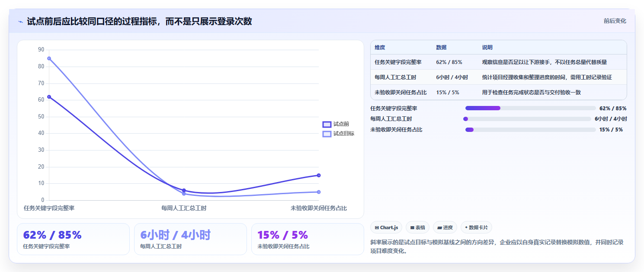The height and width of the screenshot is (272, 644).
Task: Click the y-axis tick label 50
Action: [41, 117]
